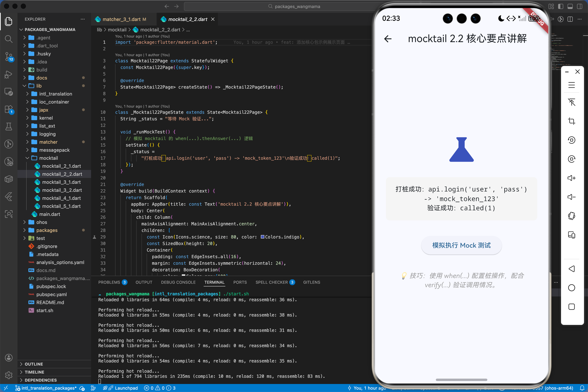Toggle the secondary side bar layout button
Image resolution: width=588 pixels, height=392 pixels.
click(x=579, y=7)
